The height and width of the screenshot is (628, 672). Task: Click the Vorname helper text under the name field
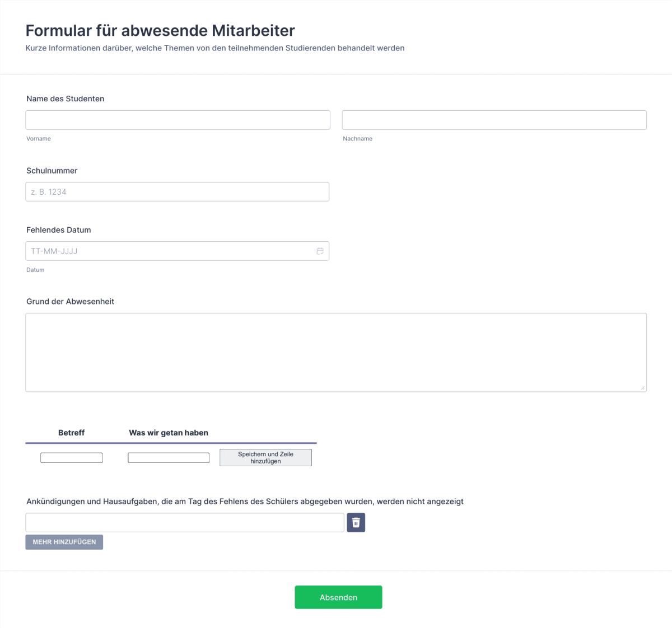38,138
